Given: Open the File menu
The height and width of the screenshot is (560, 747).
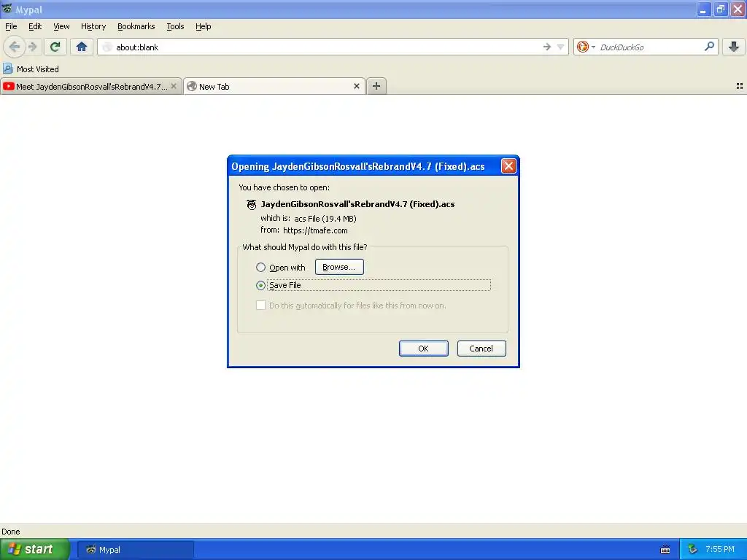Looking at the screenshot, I should tap(11, 26).
